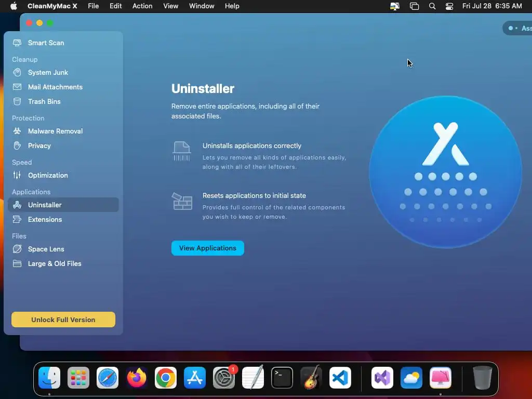Open the Window menu

pyautogui.click(x=202, y=6)
